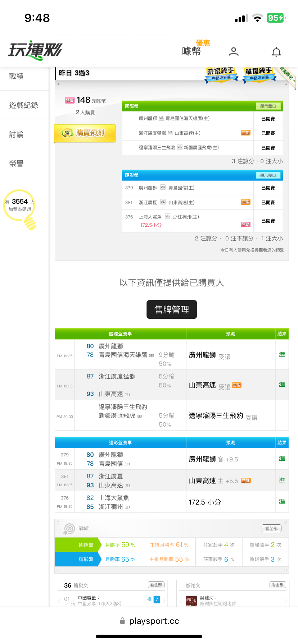Click the 玩運彩 logo
This screenshot has height=644, width=298.
pyautogui.click(x=35, y=50)
